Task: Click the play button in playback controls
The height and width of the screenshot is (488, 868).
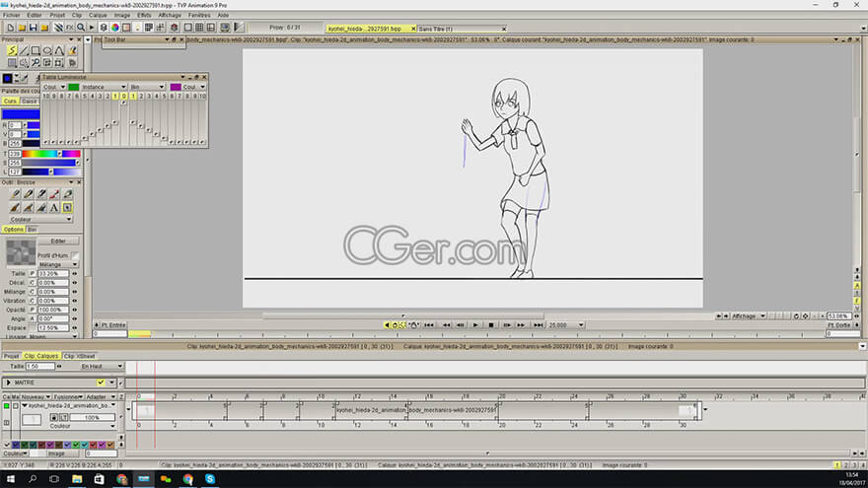Action: (x=475, y=325)
